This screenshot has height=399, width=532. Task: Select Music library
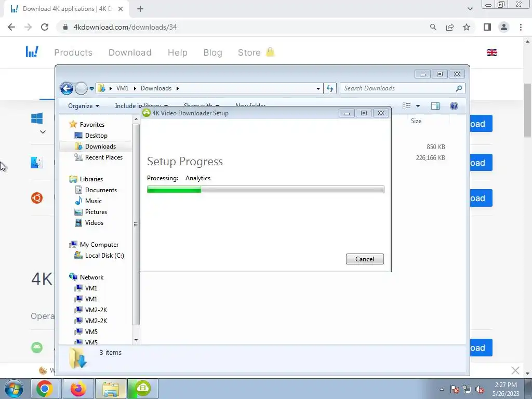coord(94,201)
